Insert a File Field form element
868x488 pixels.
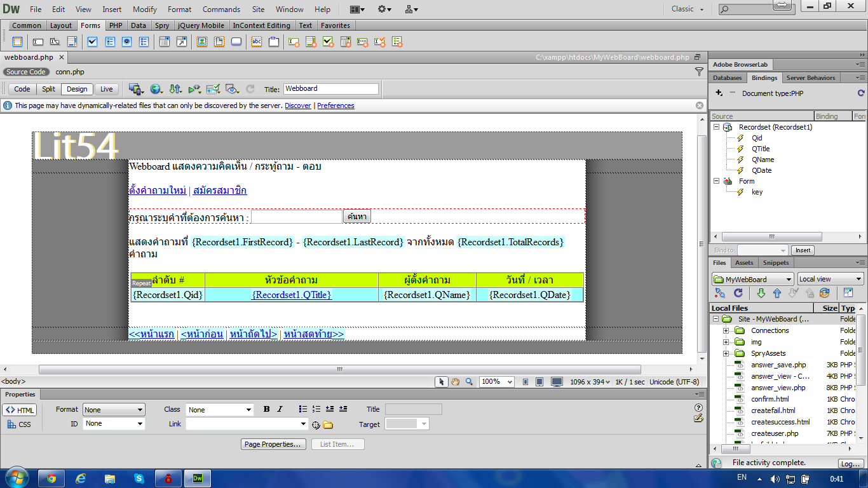point(219,42)
